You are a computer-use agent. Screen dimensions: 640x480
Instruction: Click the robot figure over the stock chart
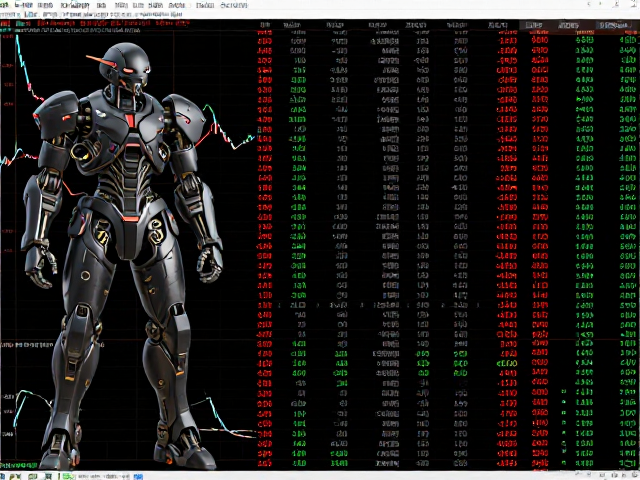point(122,256)
